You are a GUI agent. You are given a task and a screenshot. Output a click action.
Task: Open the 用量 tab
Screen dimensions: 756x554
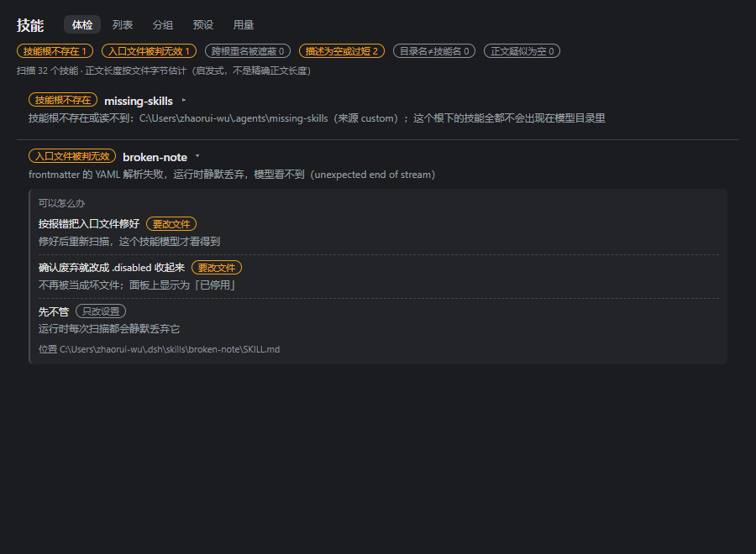(x=243, y=24)
